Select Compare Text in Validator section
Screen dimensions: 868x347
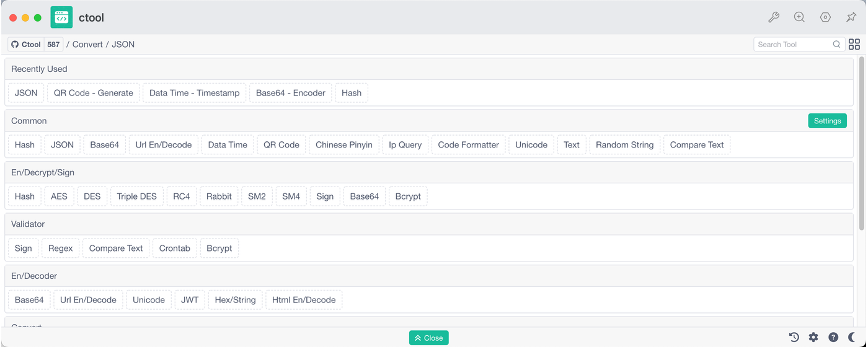pyautogui.click(x=116, y=248)
